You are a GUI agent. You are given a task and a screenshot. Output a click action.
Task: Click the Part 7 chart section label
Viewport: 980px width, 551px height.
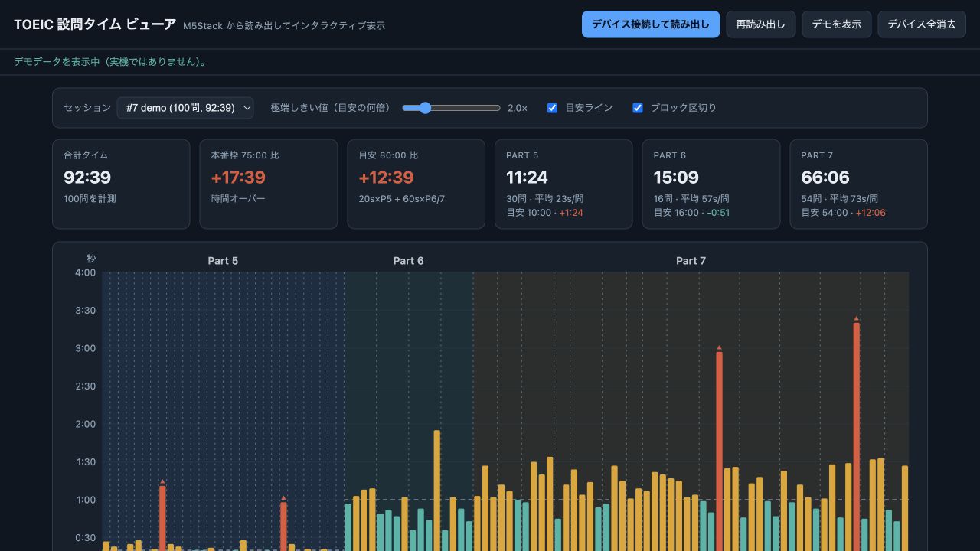(x=691, y=261)
